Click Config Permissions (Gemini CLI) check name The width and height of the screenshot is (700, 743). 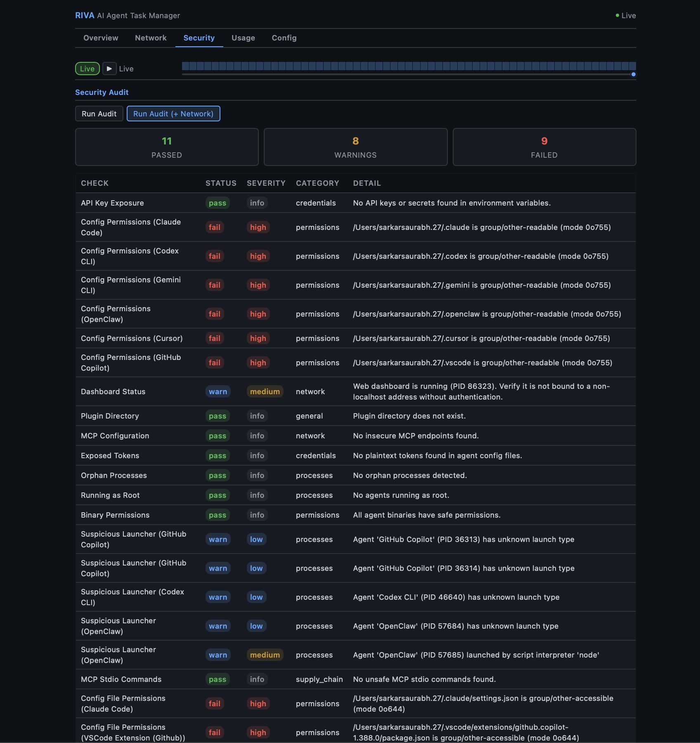131,285
